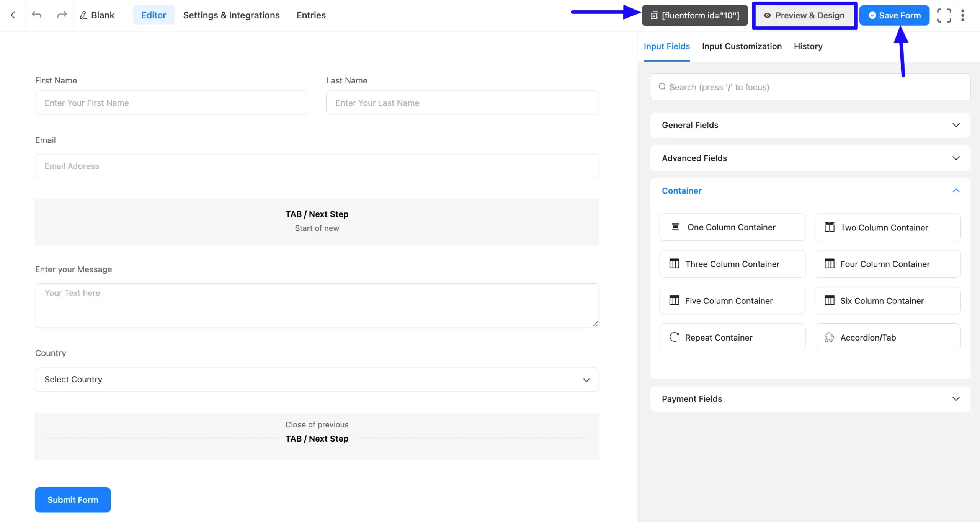The height and width of the screenshot is (522, 980).
Task: Click the redo arrow icon
Action: 62,15
